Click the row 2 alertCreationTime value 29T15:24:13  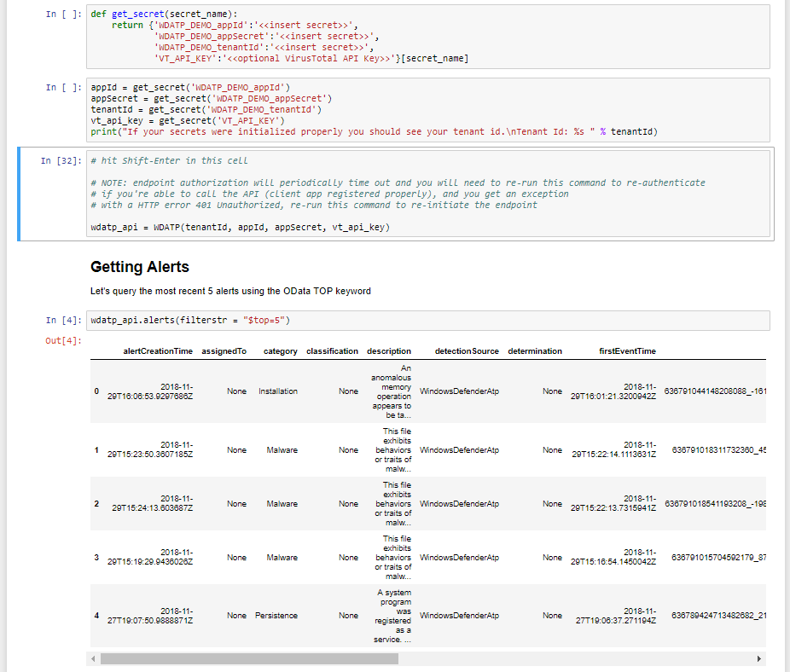(152, 504)
